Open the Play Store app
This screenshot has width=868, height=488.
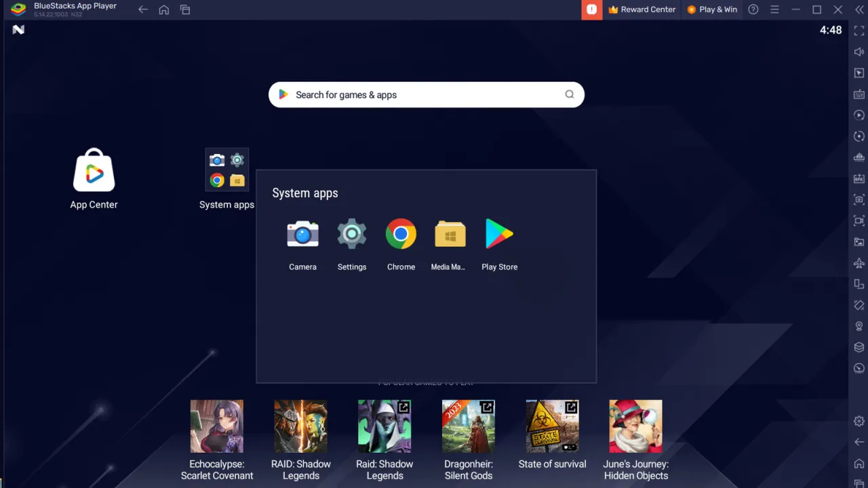point(499,234)
